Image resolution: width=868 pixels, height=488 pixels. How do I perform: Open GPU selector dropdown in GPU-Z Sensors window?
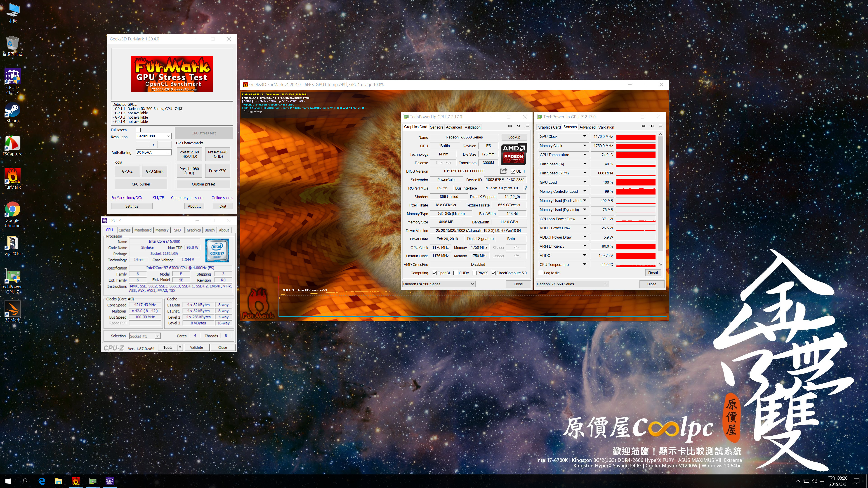[x=572, y=284]
